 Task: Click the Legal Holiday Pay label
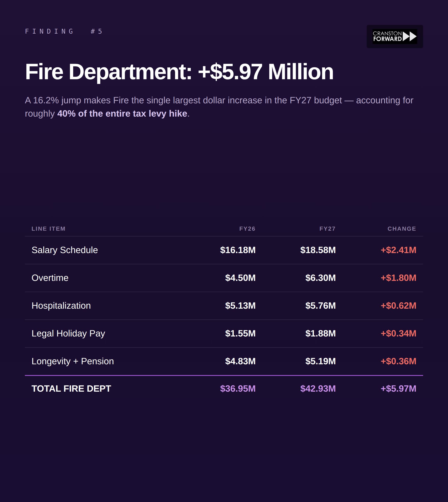coord(68,333)
